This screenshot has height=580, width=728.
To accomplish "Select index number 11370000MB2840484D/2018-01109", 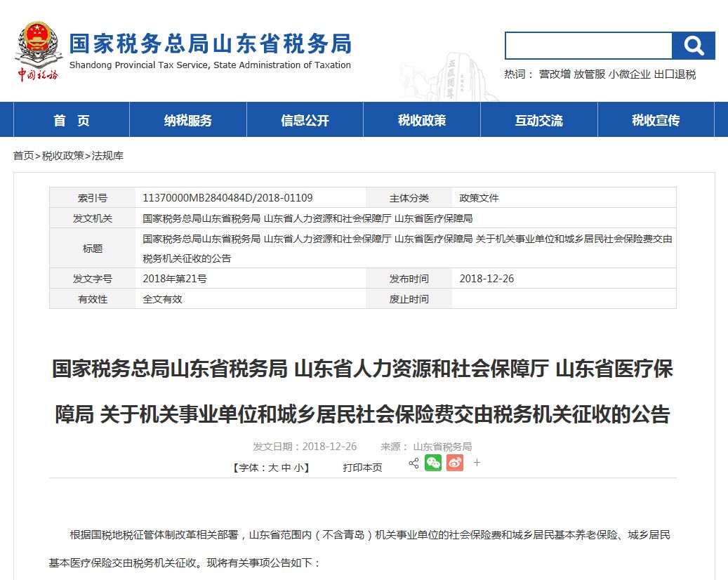I will point(227,198).
